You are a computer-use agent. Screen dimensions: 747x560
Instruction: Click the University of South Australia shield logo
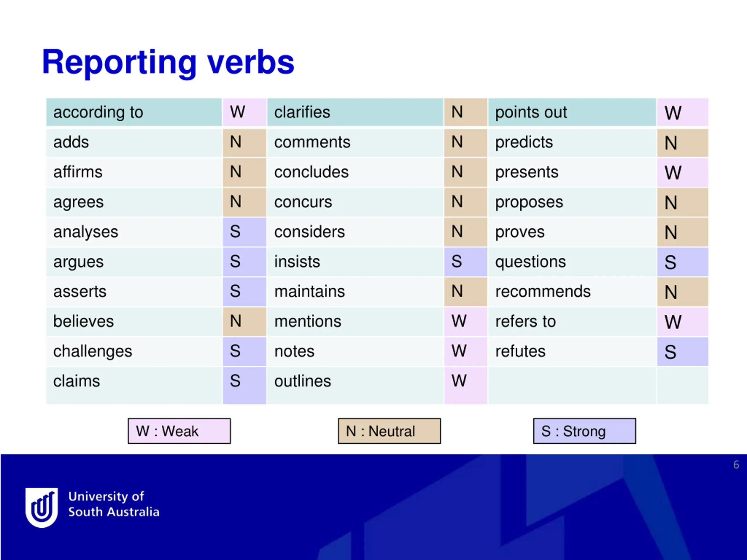point(42,507)
